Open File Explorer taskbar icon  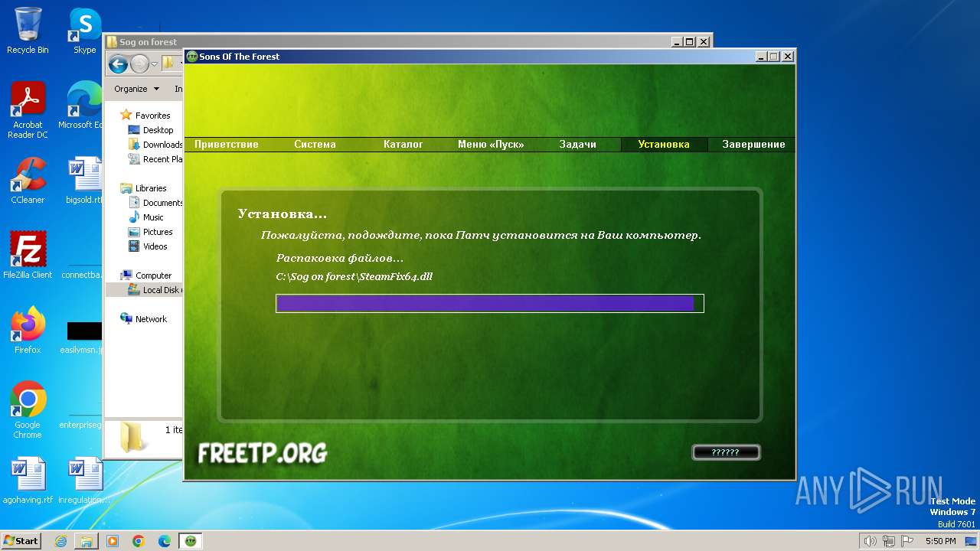pos(87,541)
